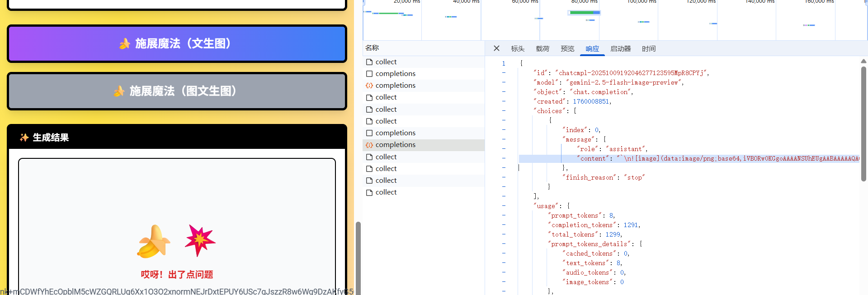Click the 哎呀！出了点问题 error message

177,275
